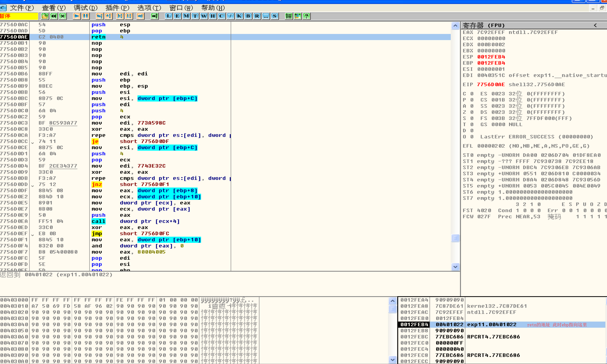Image resolution: width=607 pixels, height=364 pixels.
Task: Select the call dword ptr [ecx+4] row
Action: [x=225, y=221]
